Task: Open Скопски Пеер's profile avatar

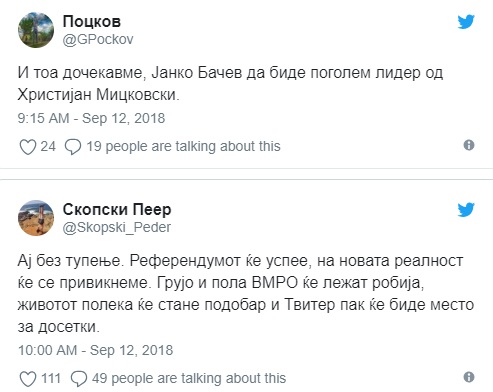Action: [x=36, y=218]
